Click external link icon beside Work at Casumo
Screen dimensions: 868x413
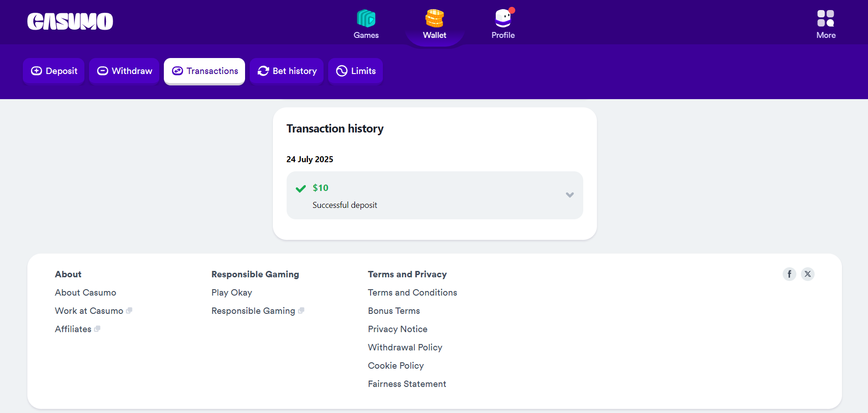tap(129, 311)
